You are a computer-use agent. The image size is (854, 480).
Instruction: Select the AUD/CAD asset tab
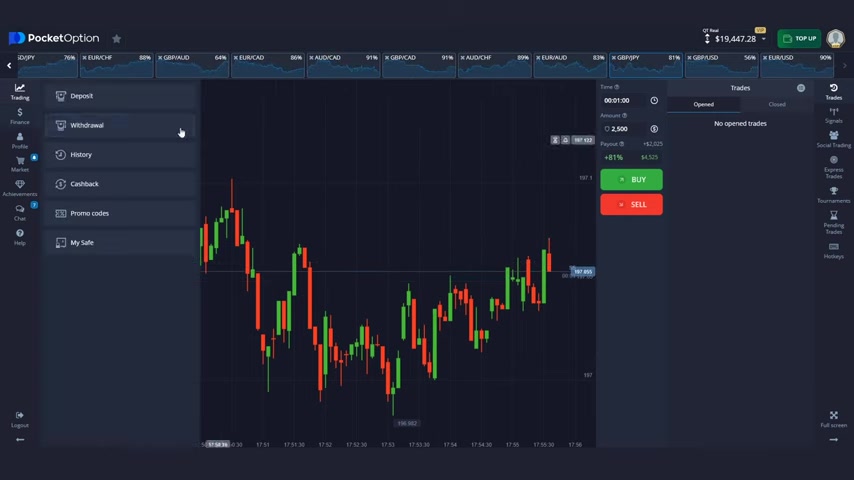click(344, 65)
